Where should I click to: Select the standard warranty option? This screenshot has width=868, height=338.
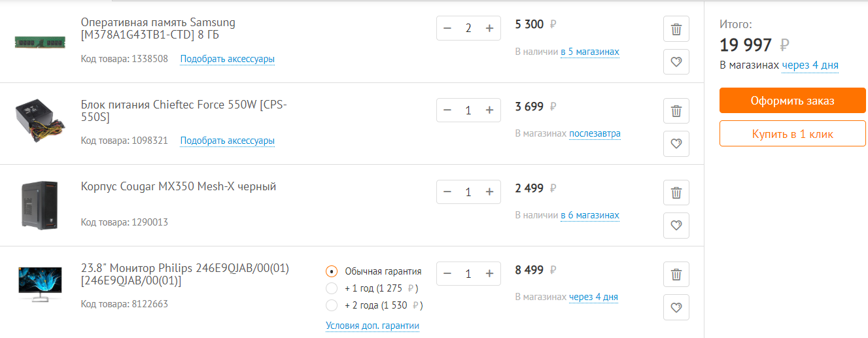pyautogui.click(x=332, y=271)
